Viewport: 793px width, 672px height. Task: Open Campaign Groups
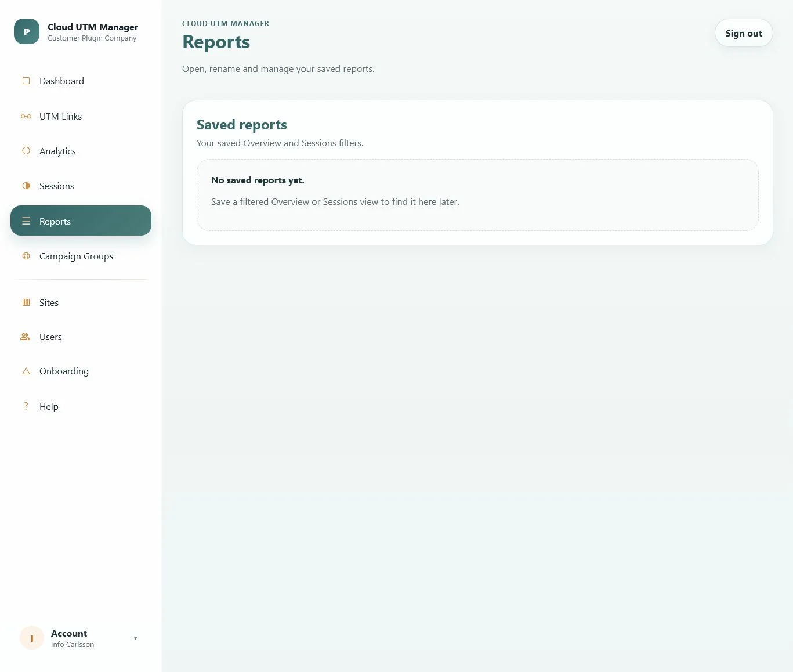[81, 256]
